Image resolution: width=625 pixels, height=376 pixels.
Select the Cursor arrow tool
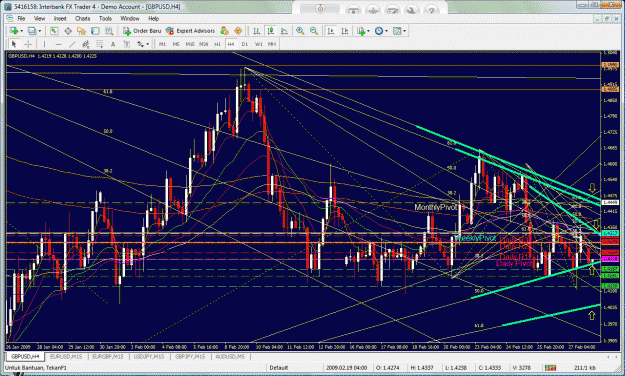pyautogui.click(x=14, y=44)
